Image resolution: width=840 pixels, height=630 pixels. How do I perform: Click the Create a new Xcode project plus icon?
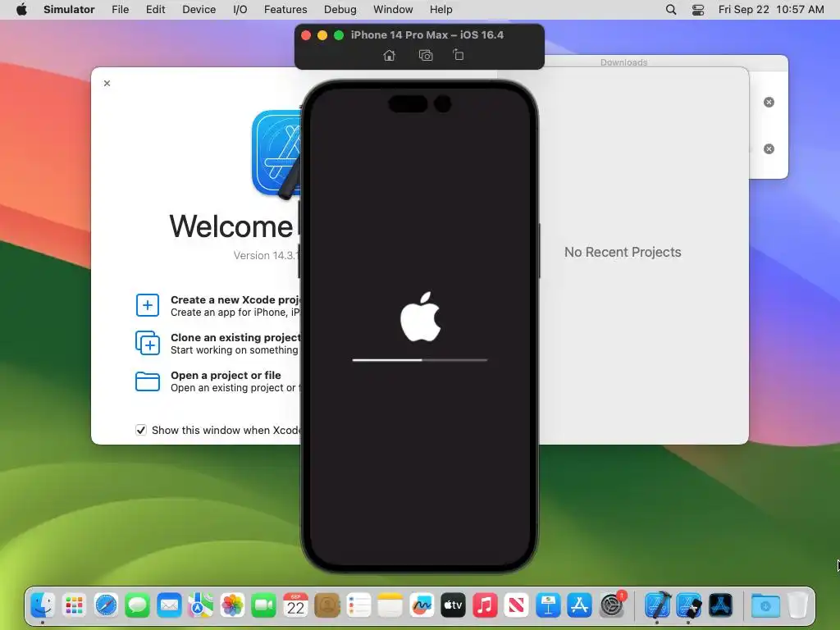(x=148, y=305)
